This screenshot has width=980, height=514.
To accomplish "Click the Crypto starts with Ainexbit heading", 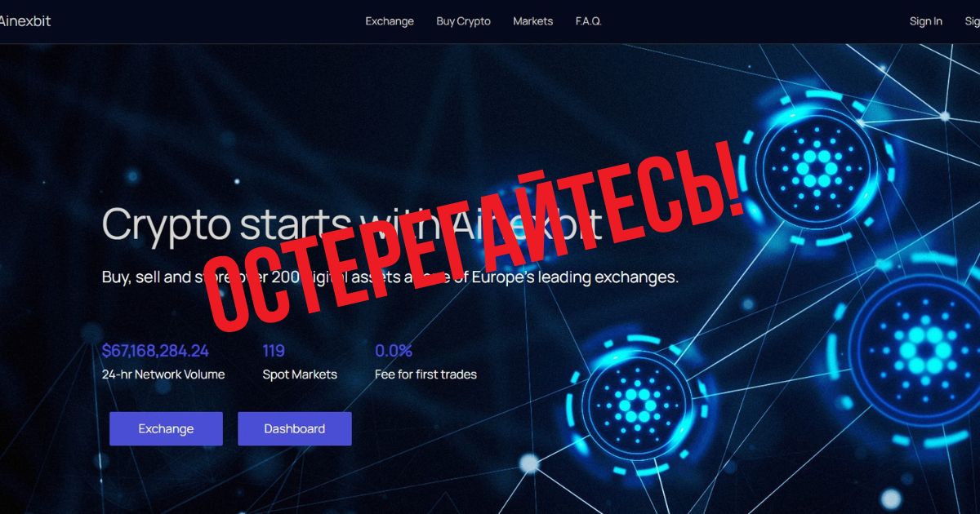I will point(352,224).
